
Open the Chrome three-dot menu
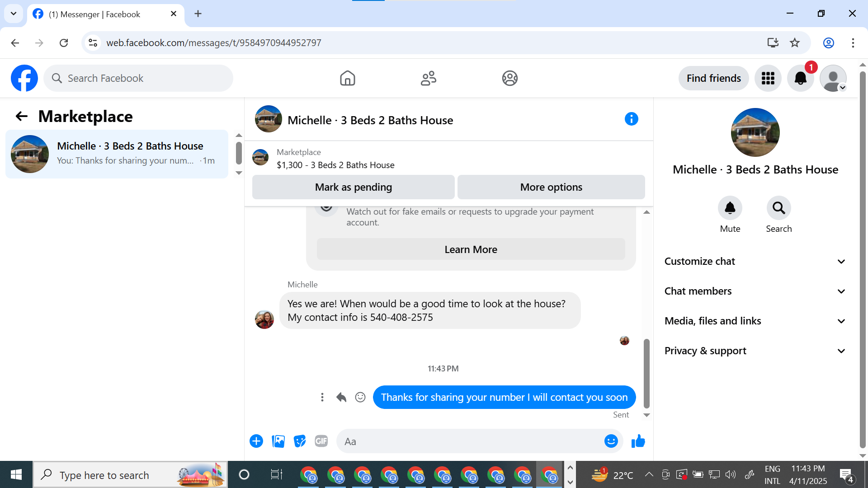(x=853, y=42)
